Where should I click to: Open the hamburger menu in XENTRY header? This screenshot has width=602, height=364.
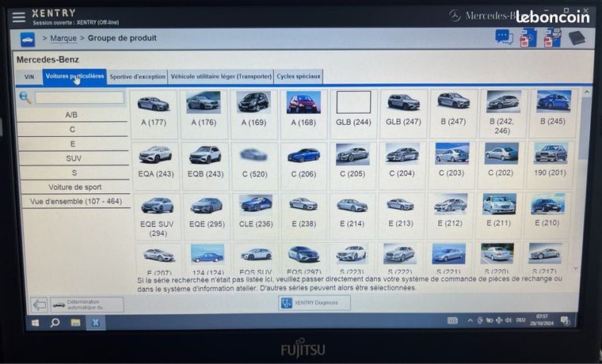(x=18, y=17)
